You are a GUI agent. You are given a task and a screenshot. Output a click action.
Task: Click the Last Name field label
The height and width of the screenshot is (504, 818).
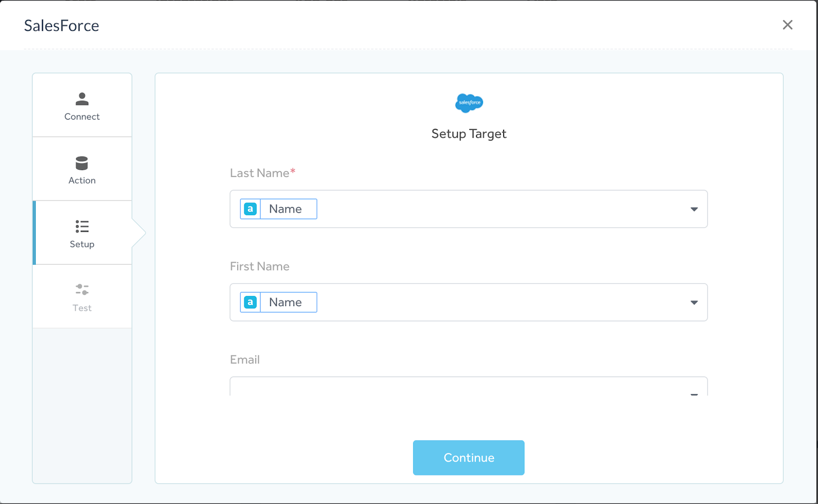pos(263,173)
